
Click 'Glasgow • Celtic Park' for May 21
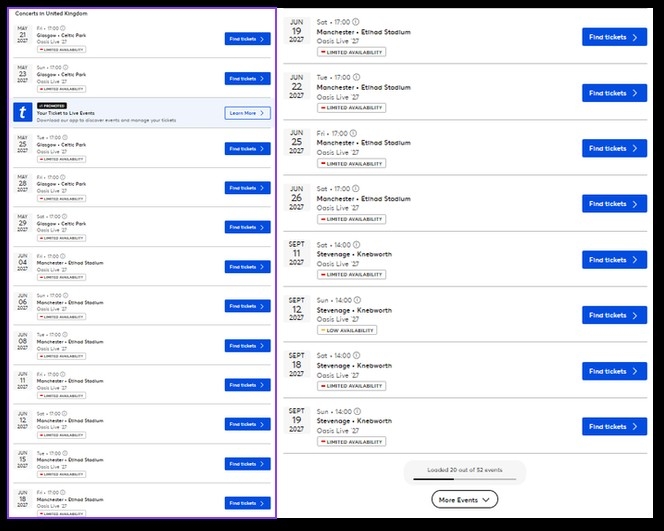point(61,35)
